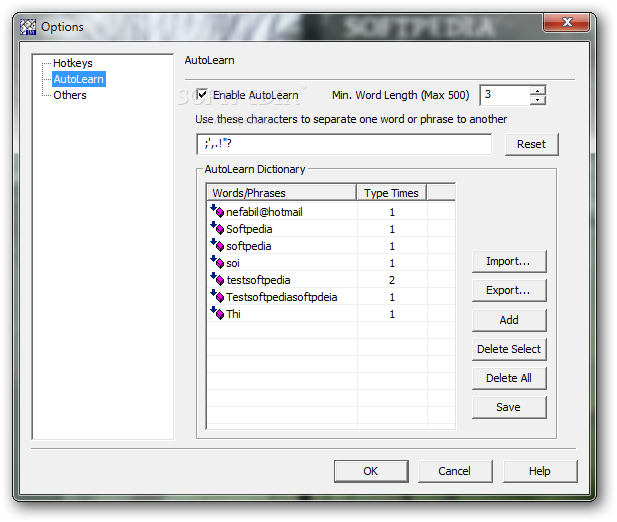Close the Options dialog window
617x522 pixels.
click(x=567, y=22)
